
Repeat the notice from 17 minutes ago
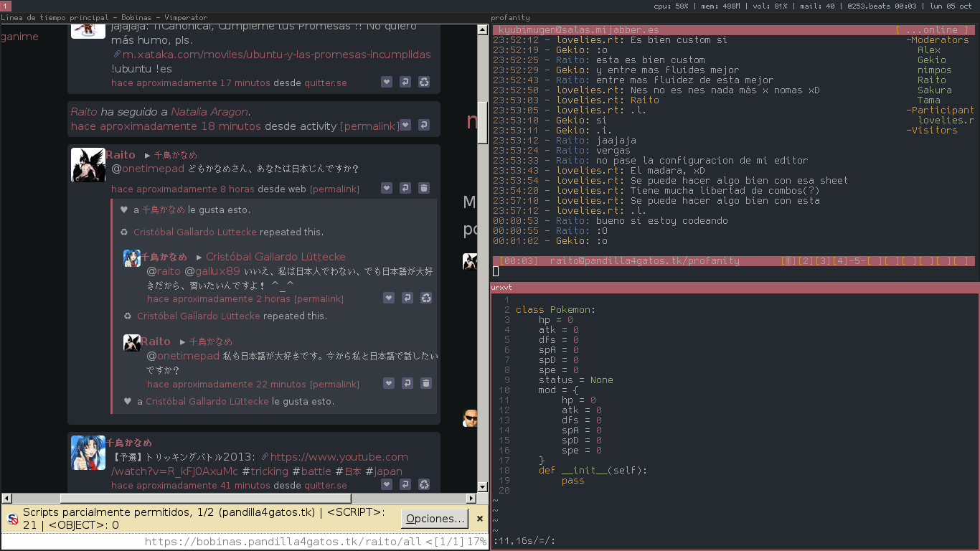coord(424,82)
